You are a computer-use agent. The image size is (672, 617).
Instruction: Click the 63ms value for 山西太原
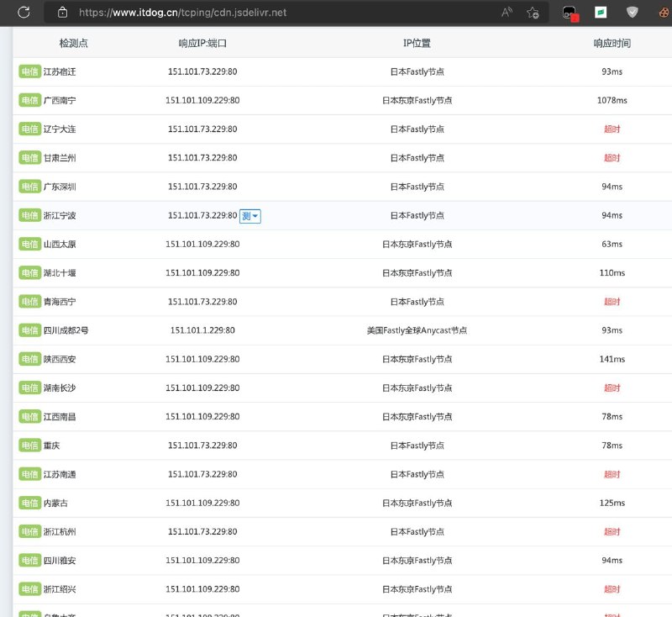tap(612, 244)
